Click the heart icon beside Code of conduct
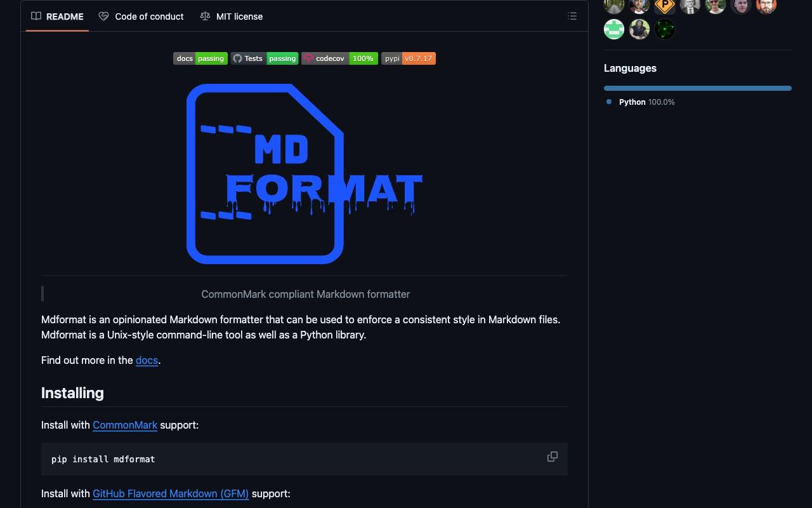 (x=103, y=17)
